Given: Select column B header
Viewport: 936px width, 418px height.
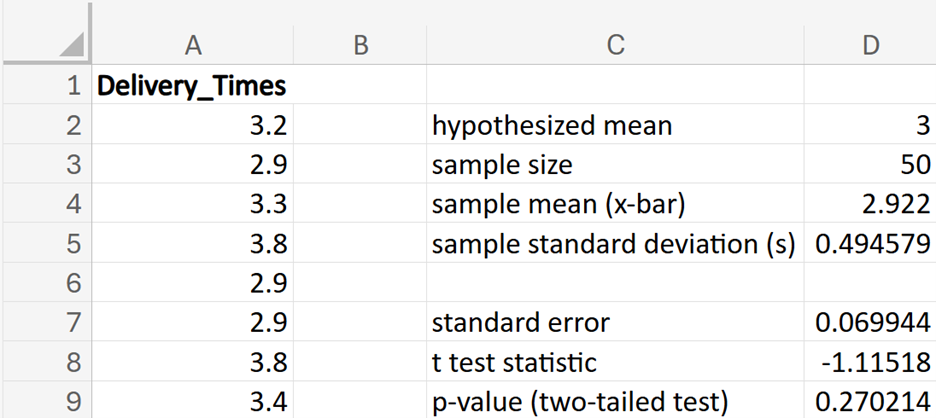Looking at the screenshot, I should tap(360, 44).
